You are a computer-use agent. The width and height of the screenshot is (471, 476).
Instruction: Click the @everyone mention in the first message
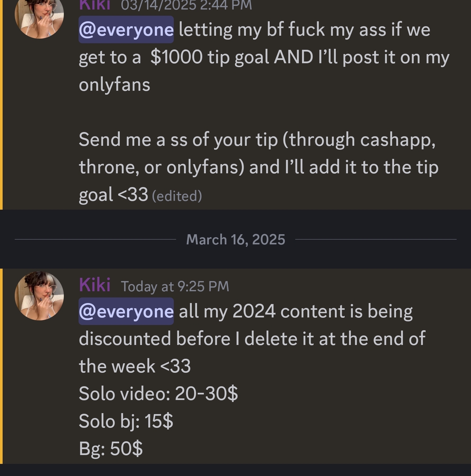(126, 30)
